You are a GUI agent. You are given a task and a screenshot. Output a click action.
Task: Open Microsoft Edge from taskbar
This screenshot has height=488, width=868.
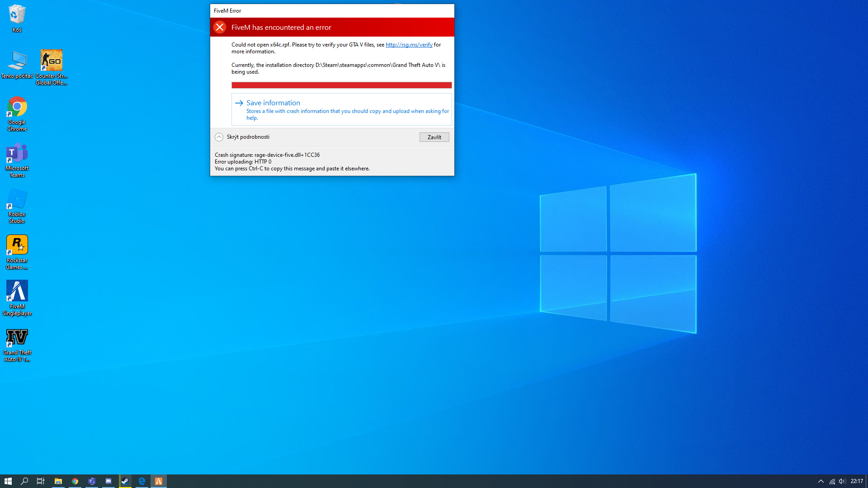coord(142,481)
